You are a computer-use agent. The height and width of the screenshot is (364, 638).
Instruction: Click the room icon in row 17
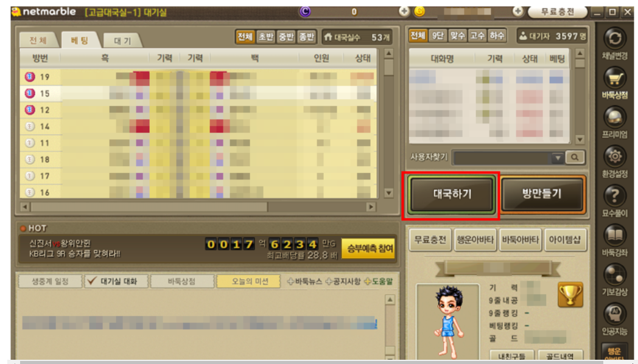[x=30, y=176]
